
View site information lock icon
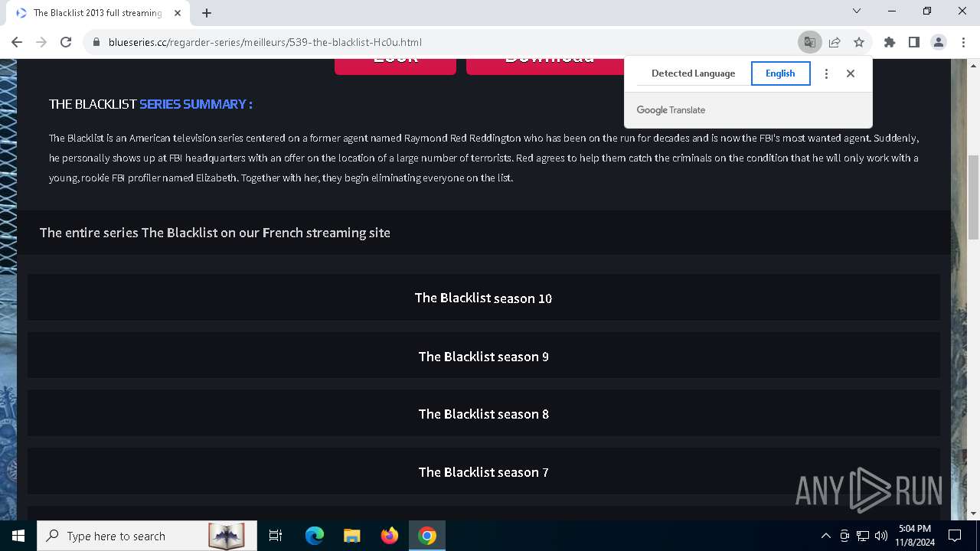click(x=96, y=42)
